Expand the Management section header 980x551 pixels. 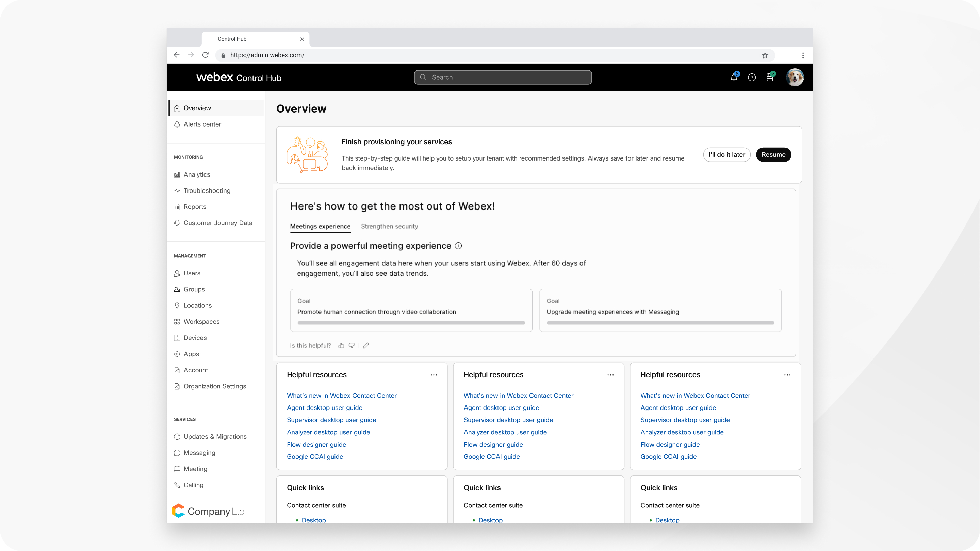[x=190, y=256]
